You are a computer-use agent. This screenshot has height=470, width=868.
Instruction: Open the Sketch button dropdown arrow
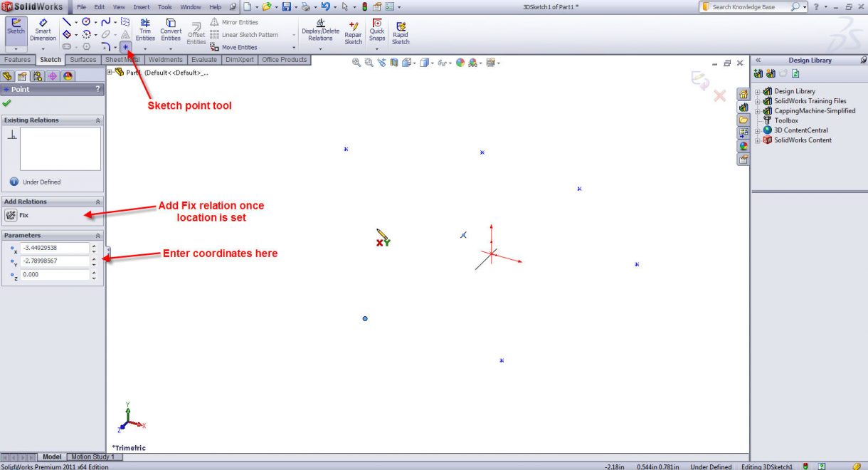click(x=16, y=48)
